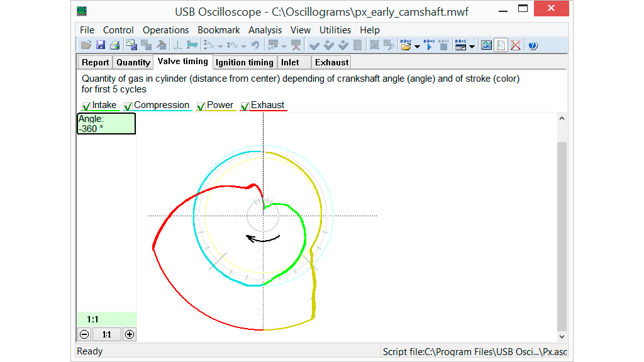This screenshot has height=362, width=644.
Task: Click the A:B+C open script folder icon
Action: [x=406, y=45]
